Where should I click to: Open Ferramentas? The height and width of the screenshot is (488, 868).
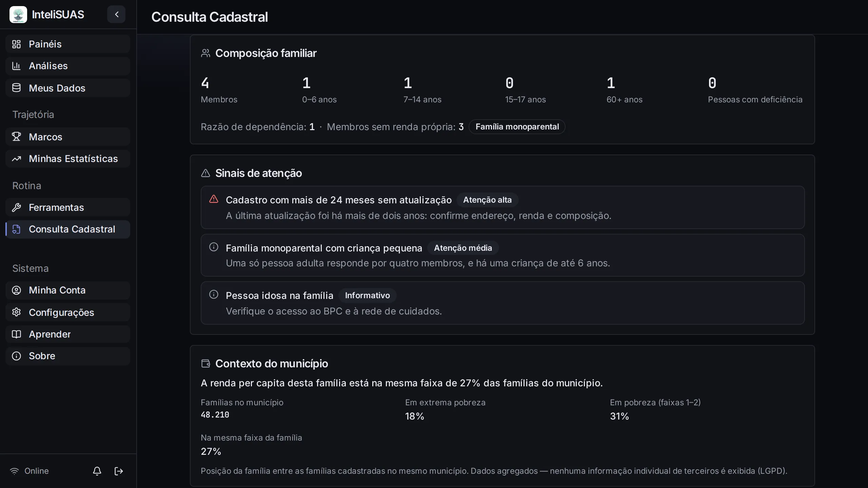68,207
